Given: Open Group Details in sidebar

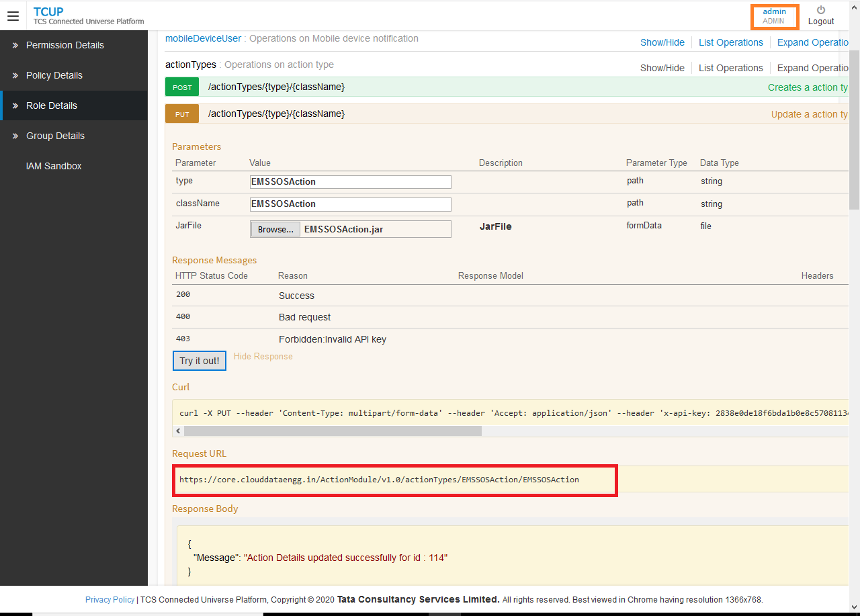Looking at the screenshot, I should pos(55,136).
